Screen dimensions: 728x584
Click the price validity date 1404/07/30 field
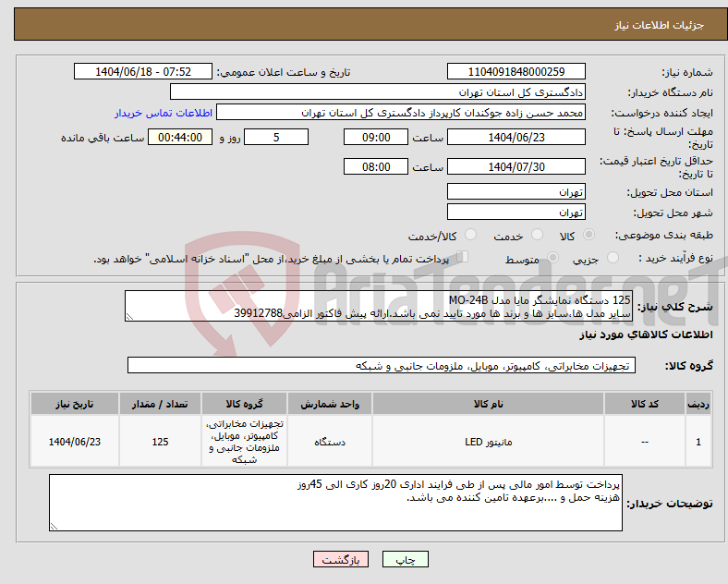(x=516, y=166)
